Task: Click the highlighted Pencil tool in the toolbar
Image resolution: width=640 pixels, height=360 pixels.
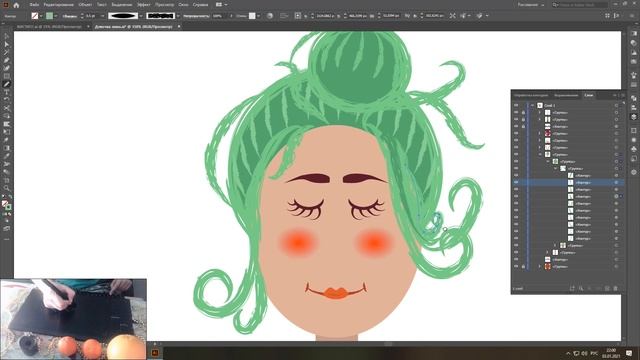Action: [x=7, y=84]
